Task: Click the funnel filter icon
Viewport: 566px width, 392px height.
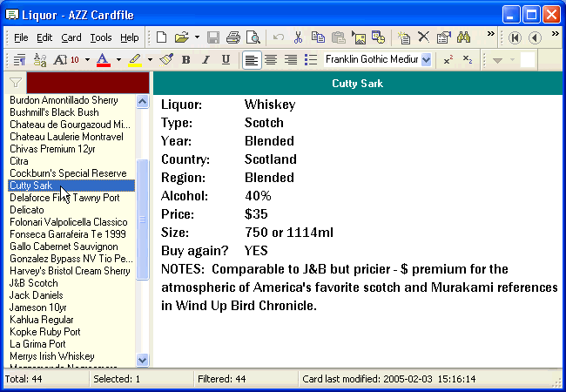Action: [15, 83]
